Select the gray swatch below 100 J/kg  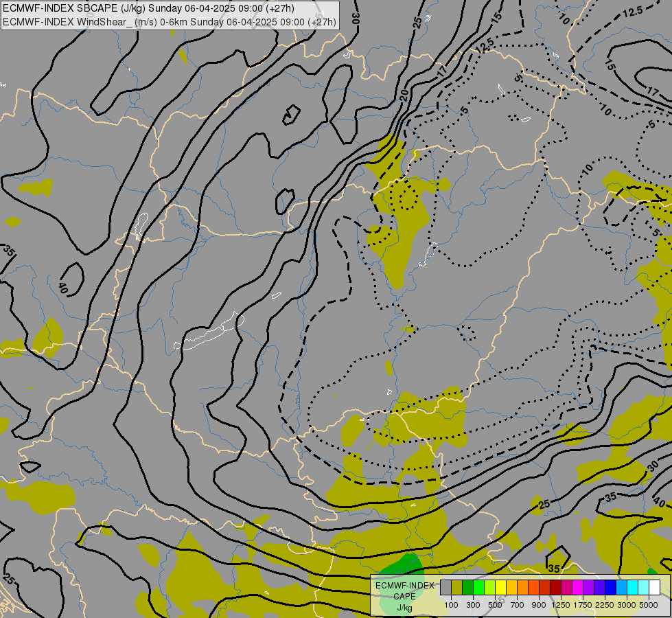point(445,588)
